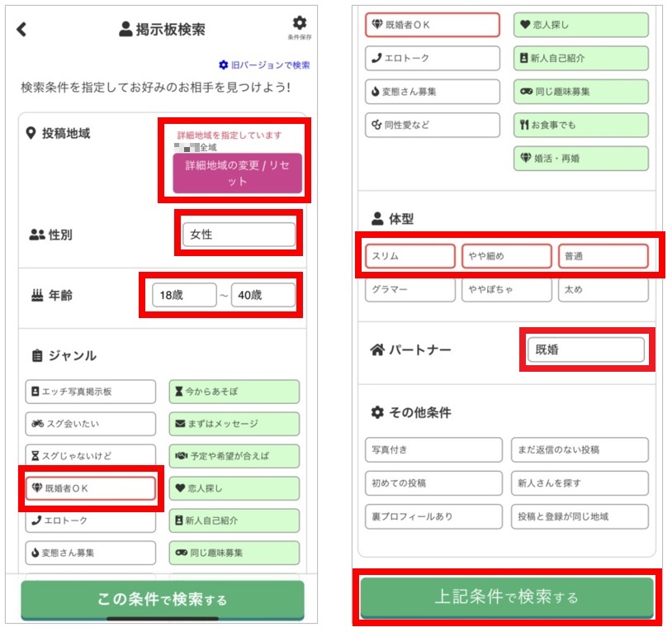This screenshot has height=632, width=672.
Task: Tap the back arrow icon
Action: coord(22,29)
